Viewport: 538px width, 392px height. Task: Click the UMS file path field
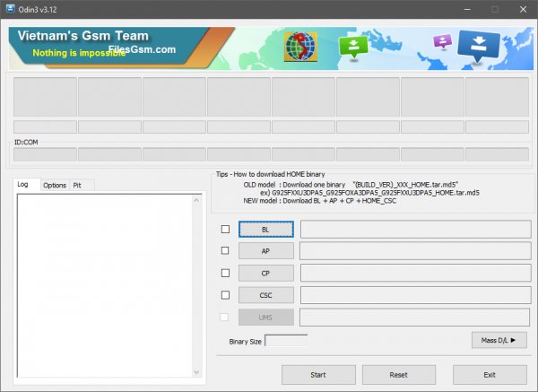pos(414,318)
